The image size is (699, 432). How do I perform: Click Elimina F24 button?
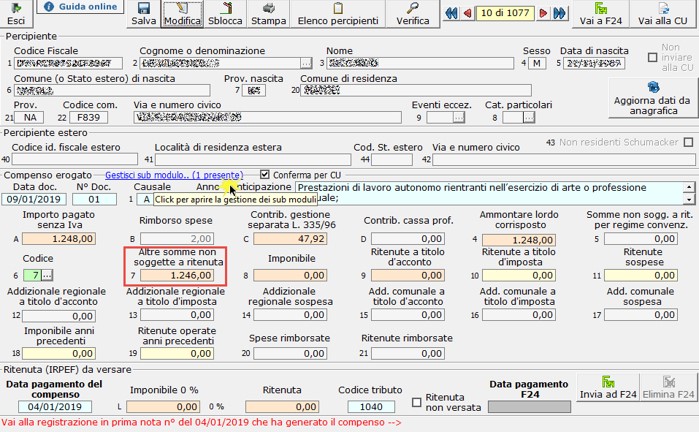pos(668,387)
